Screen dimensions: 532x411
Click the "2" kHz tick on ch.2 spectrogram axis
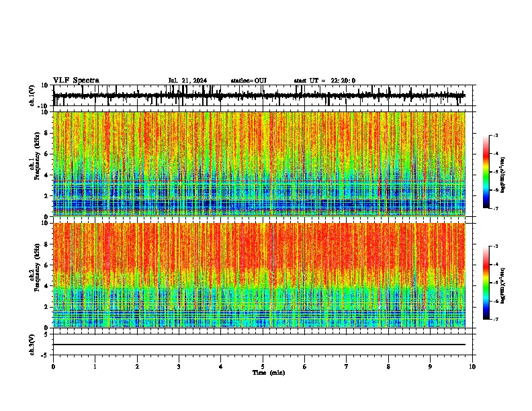pos(46,307)
